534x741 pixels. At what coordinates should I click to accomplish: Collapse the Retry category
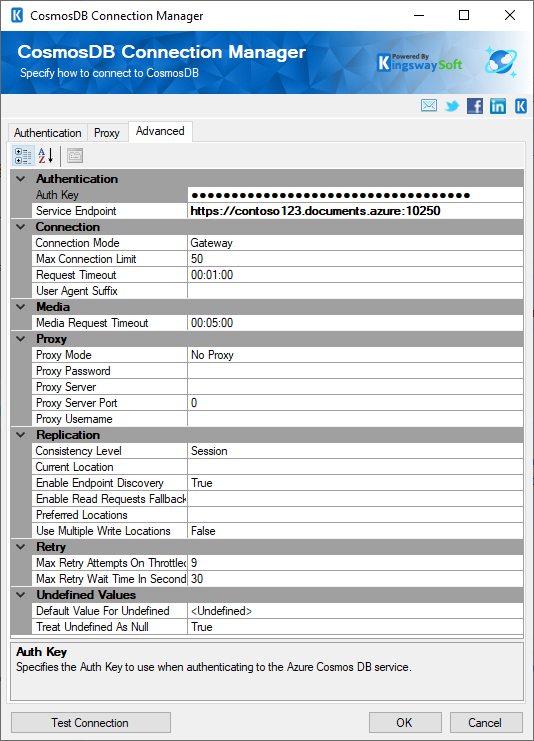pyautogui.click(x=21, y=547)
